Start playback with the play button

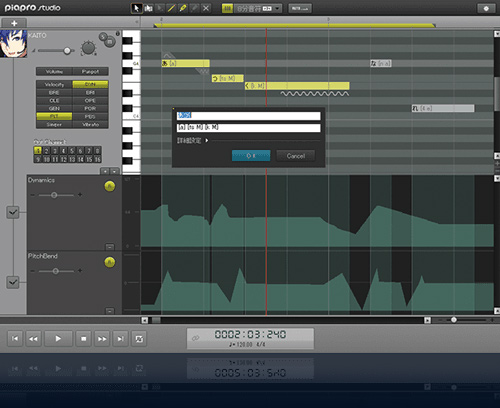(x=58, y=339)
